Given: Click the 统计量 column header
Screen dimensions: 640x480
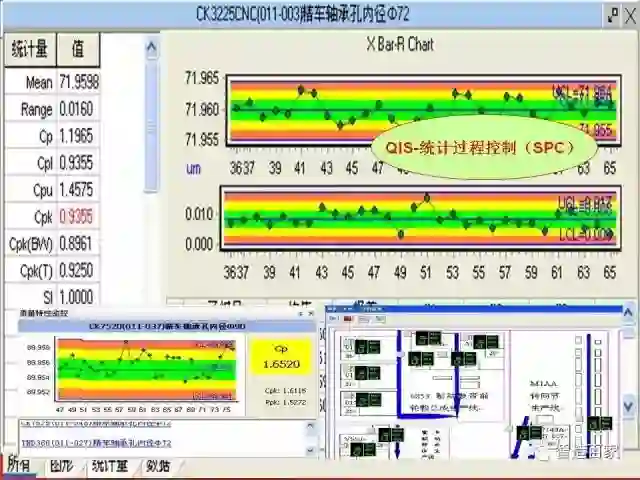Looking at the screenshot, I should (30, 50).
